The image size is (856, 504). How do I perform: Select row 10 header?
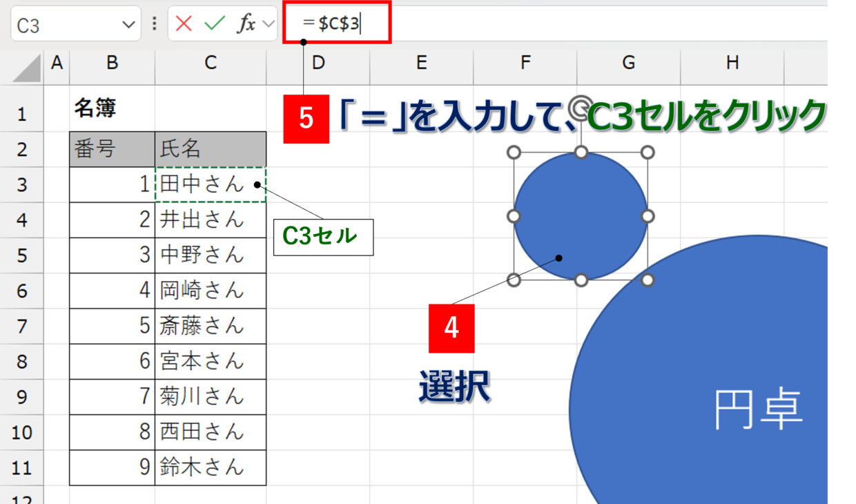pyautogui.click(x=22, y=432)
